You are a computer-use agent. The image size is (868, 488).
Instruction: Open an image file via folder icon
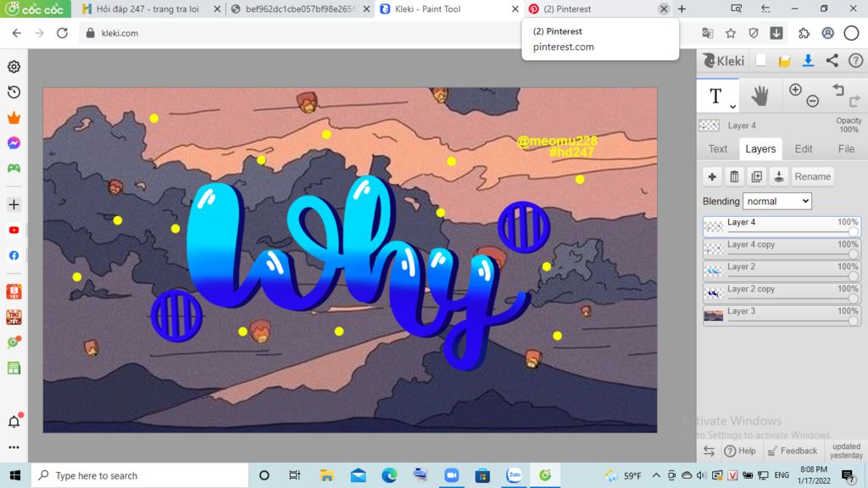click(784, 61)
